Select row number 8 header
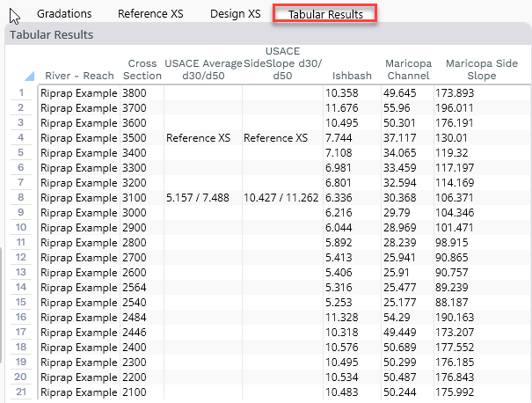 click(21, 198)
